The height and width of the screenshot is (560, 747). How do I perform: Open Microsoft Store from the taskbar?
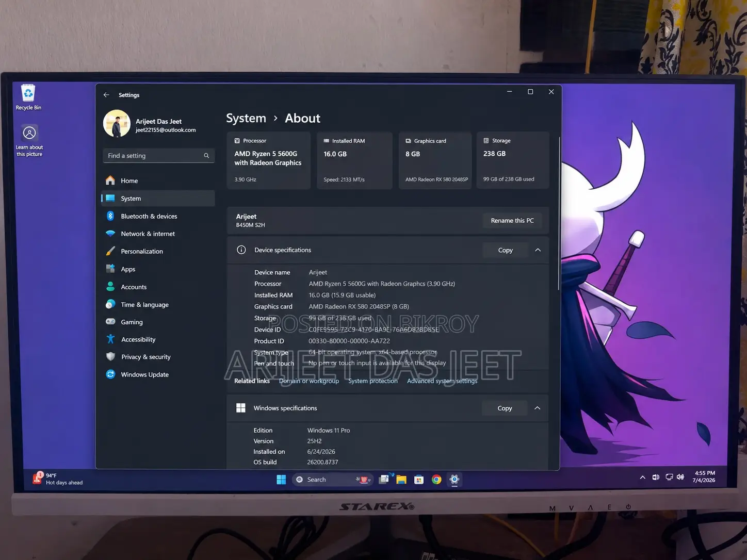(419, 480)
